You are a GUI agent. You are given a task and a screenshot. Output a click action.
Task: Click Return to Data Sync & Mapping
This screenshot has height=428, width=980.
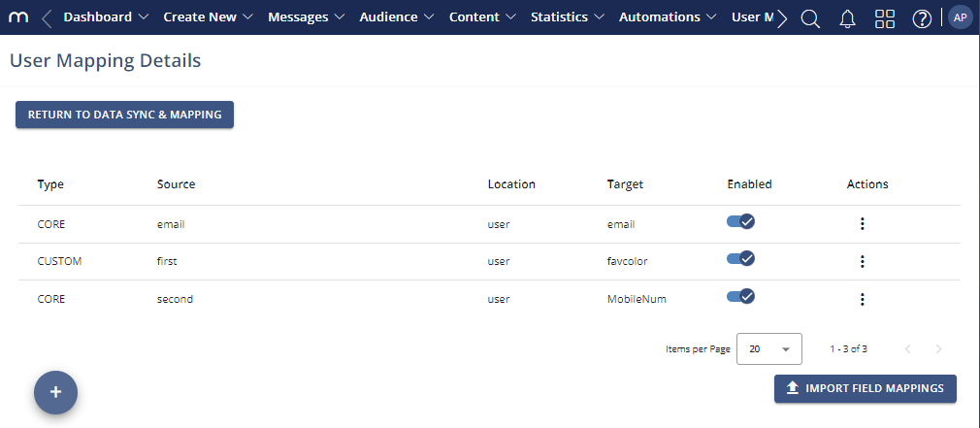pos(124,115)
